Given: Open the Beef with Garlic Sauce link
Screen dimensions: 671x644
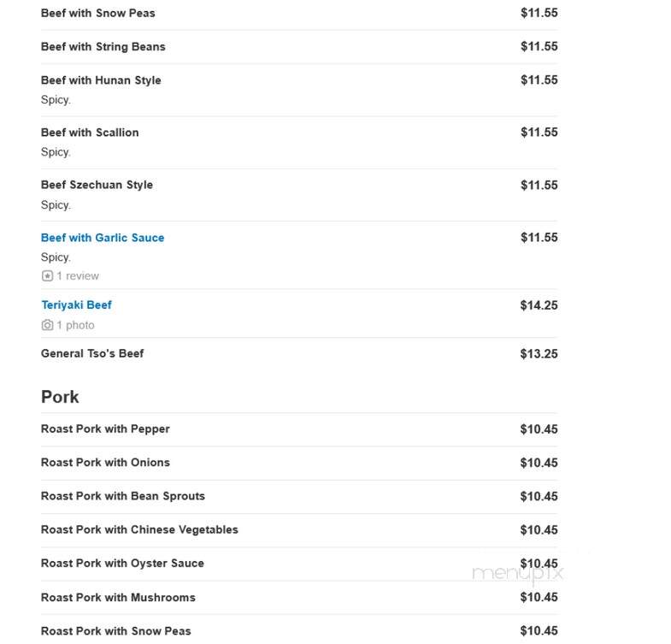Looking at the screenshot, I should [103, 238].
